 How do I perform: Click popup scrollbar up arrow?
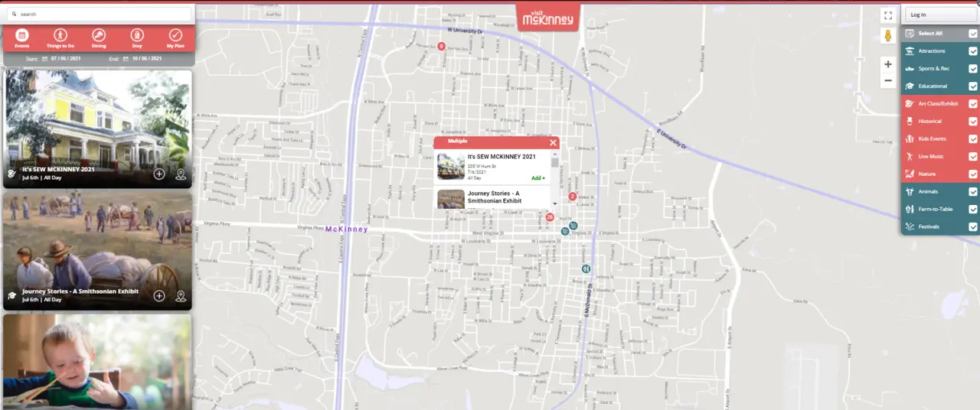tap(554, 153)
